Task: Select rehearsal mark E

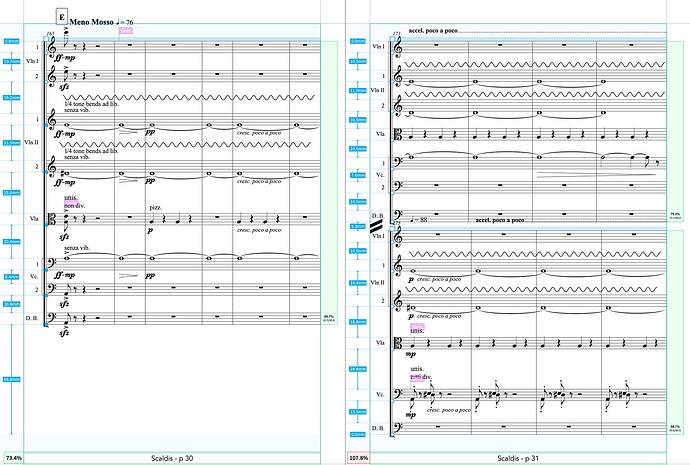Action: coord(62,17)
